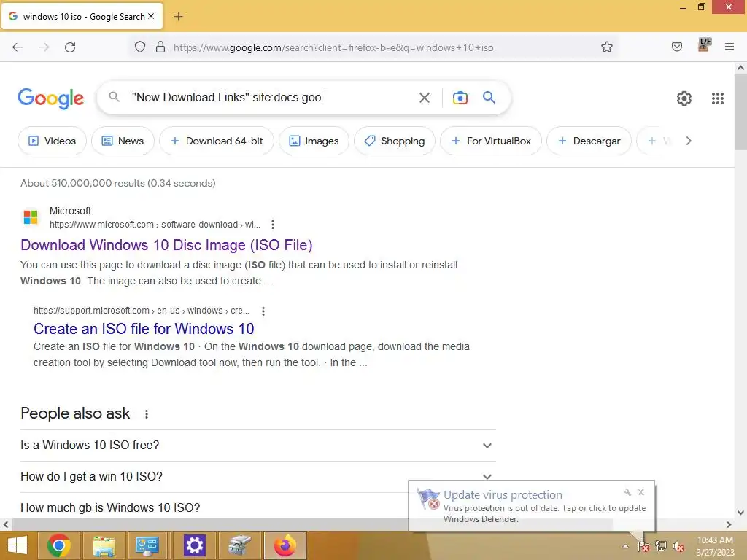This screenshot has width=747, height=560.
Task: Save page to Pocket
Action: [x=676, y=47]
